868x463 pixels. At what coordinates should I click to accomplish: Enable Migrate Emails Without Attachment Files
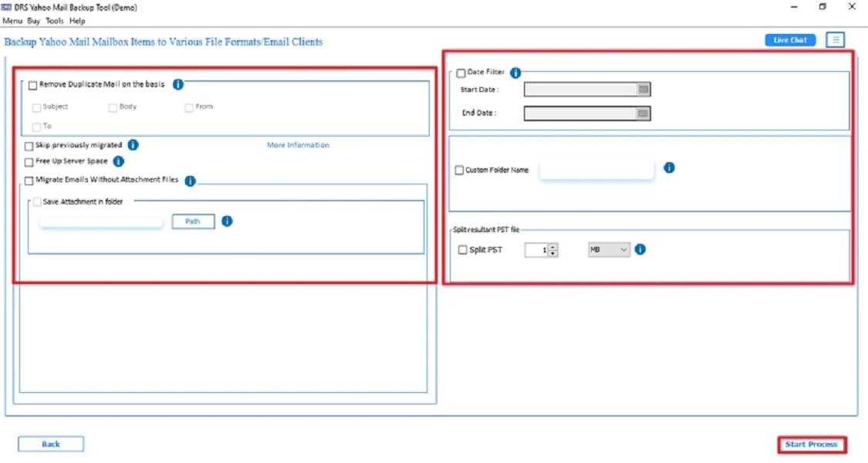[x=29, y=180]
